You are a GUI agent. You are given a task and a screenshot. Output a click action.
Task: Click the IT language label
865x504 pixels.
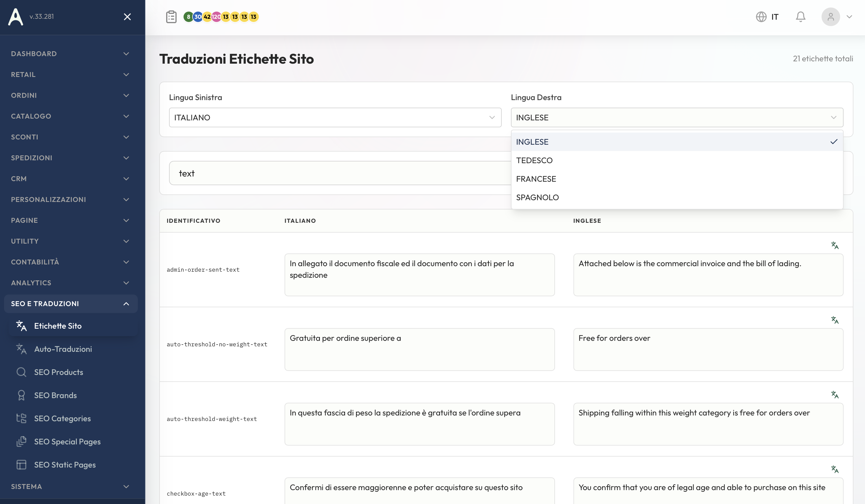click(x=775, y=16)
